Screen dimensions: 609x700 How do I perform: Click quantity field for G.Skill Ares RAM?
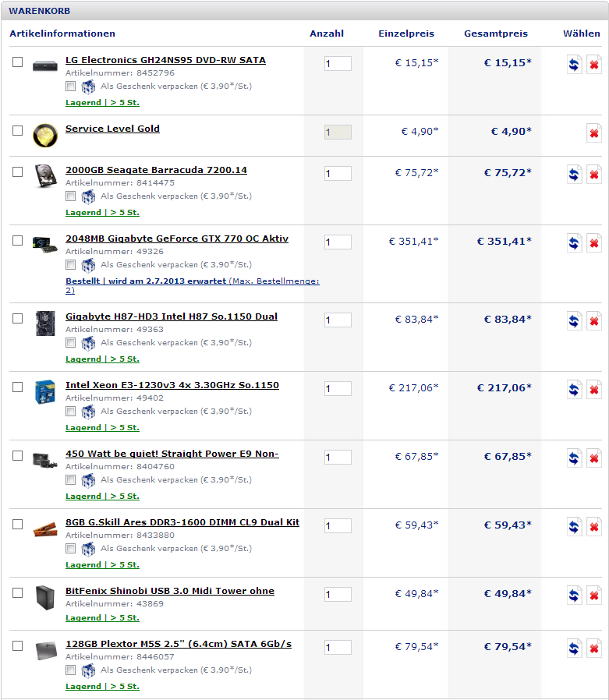(x=338, y=526)
